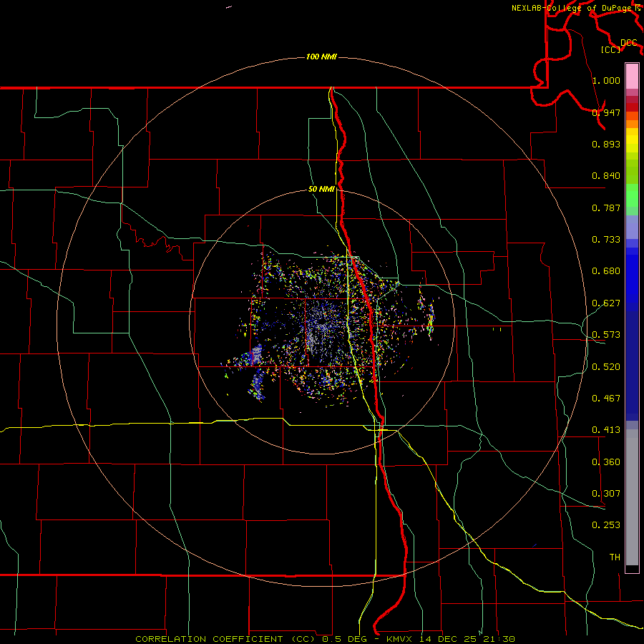This screenshot has width=644, height=644.
Task: Click the 0.947 value on the scale
Action: click(606, 112)
